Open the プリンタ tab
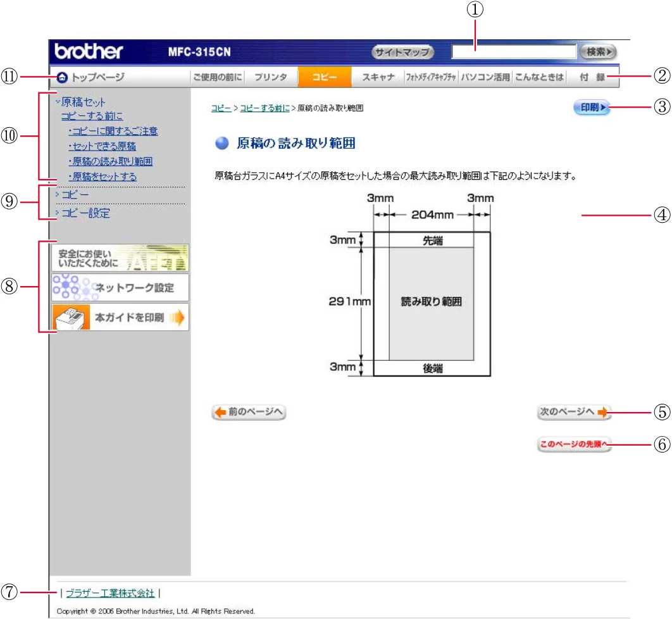Viewport: 672px width, 619px height. [x=271, y=77]
